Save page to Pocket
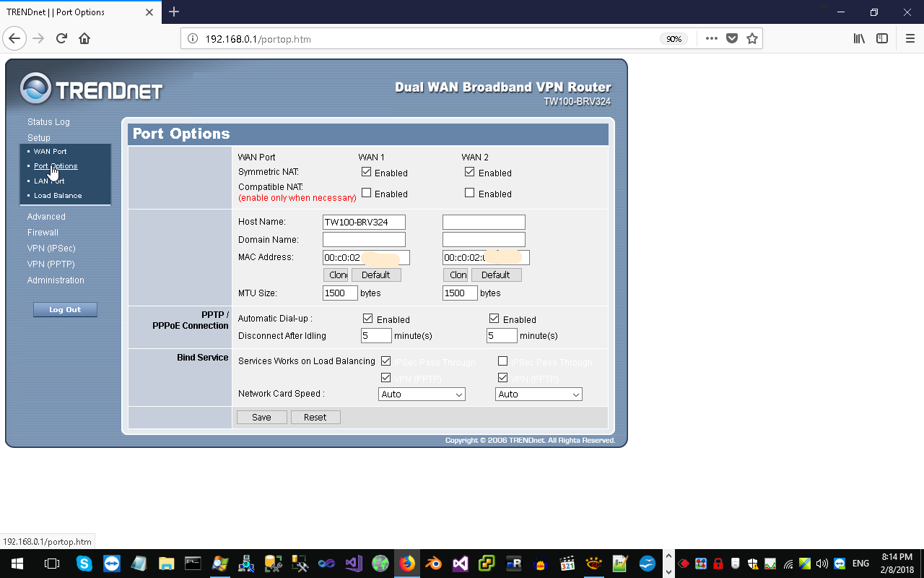 [x=732, y=38]
